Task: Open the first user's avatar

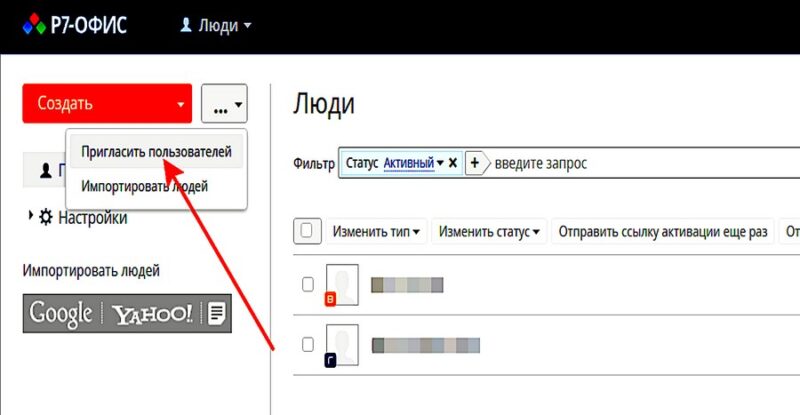Action: tap(342, 285)
